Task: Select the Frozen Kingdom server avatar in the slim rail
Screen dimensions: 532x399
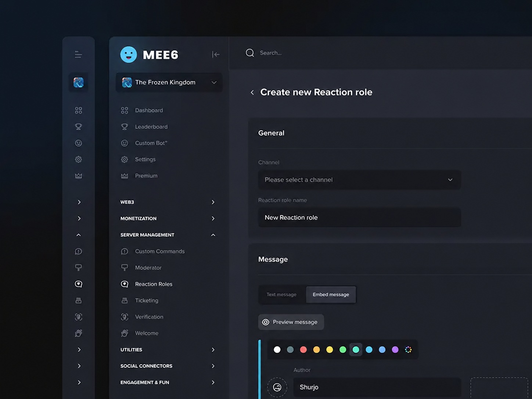Action: (x=78, y=82)
